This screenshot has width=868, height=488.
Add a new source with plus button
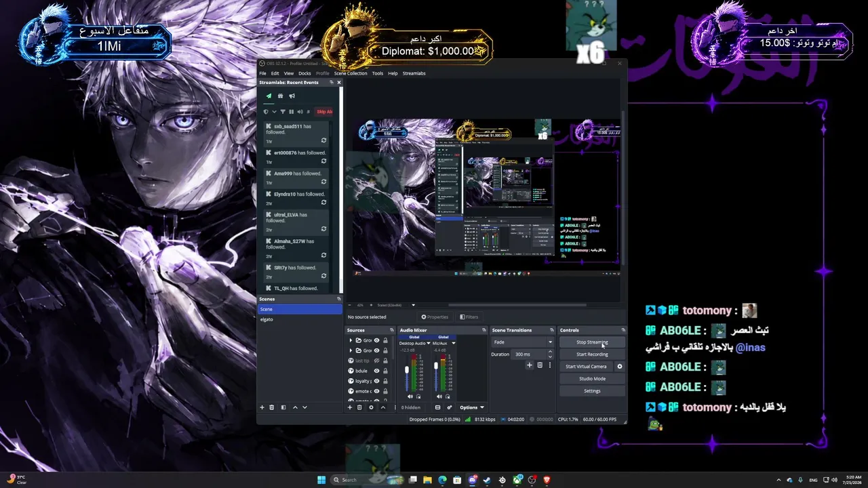coord(350,407)
